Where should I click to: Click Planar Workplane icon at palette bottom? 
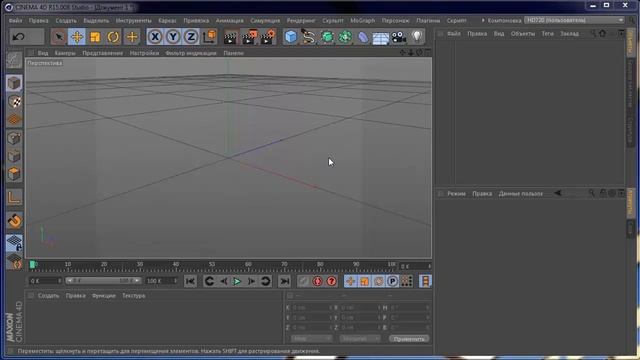(14, 261)
